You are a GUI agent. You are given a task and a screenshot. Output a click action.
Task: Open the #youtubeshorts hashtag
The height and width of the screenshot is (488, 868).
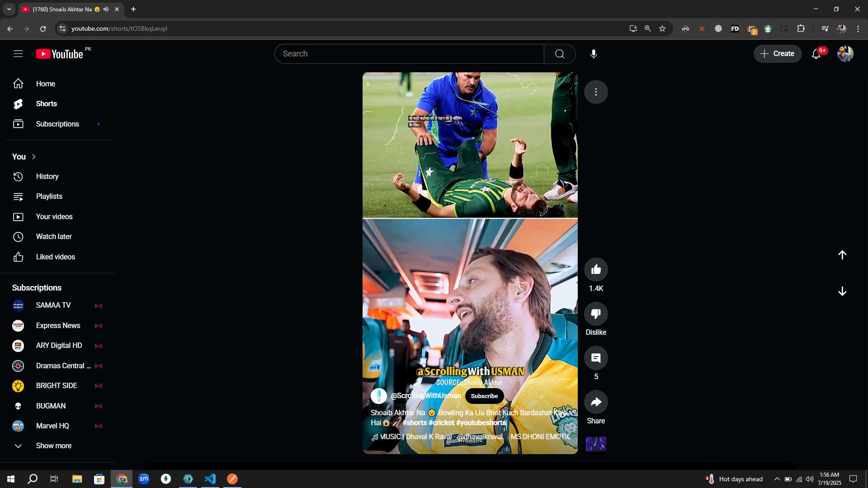[481, 423]
